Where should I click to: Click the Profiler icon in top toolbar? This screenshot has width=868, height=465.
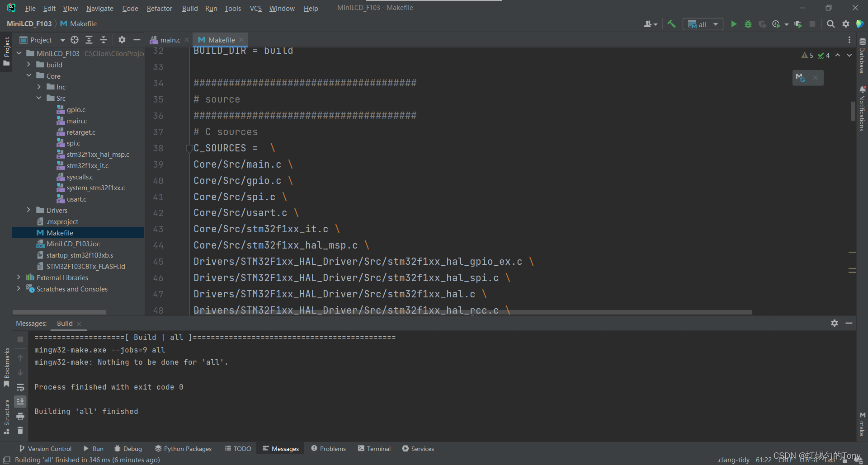[777, 24]
